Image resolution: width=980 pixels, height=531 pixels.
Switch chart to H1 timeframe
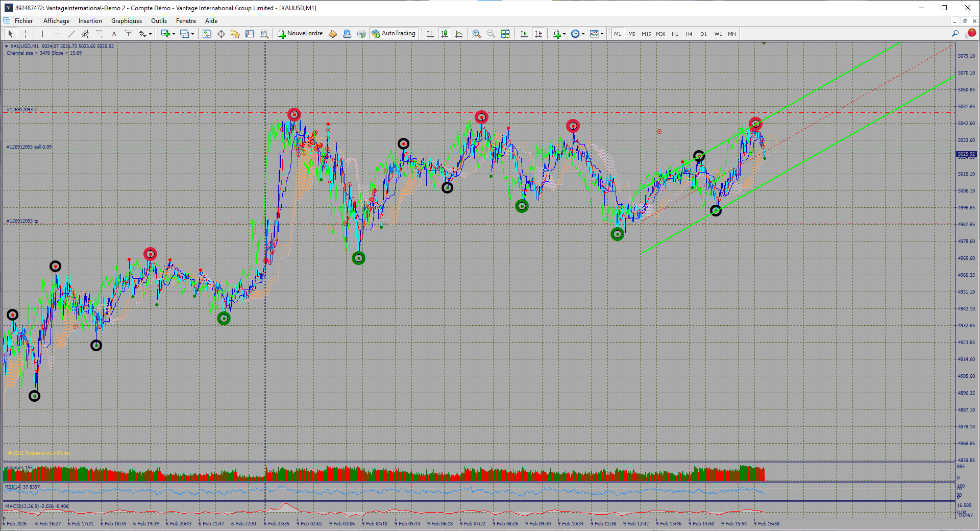675,34
